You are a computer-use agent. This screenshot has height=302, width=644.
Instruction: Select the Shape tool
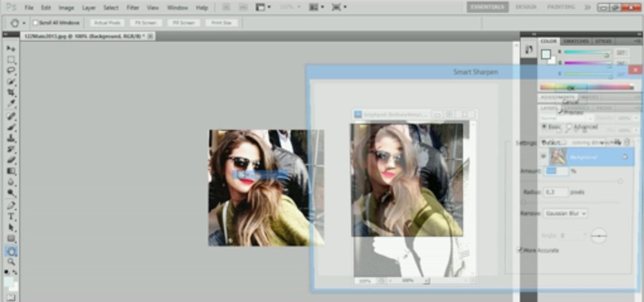click(x=11, y=238)
